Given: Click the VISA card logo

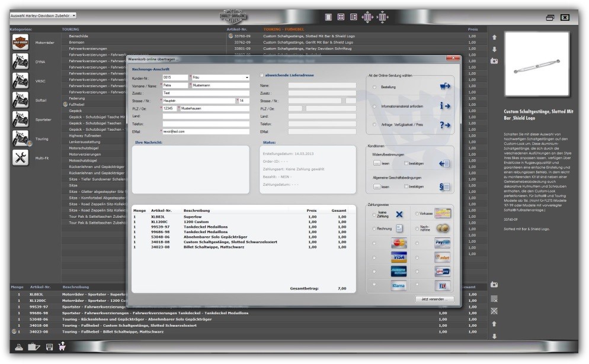Looking at the screenshot, I should [x=399, y=257].
